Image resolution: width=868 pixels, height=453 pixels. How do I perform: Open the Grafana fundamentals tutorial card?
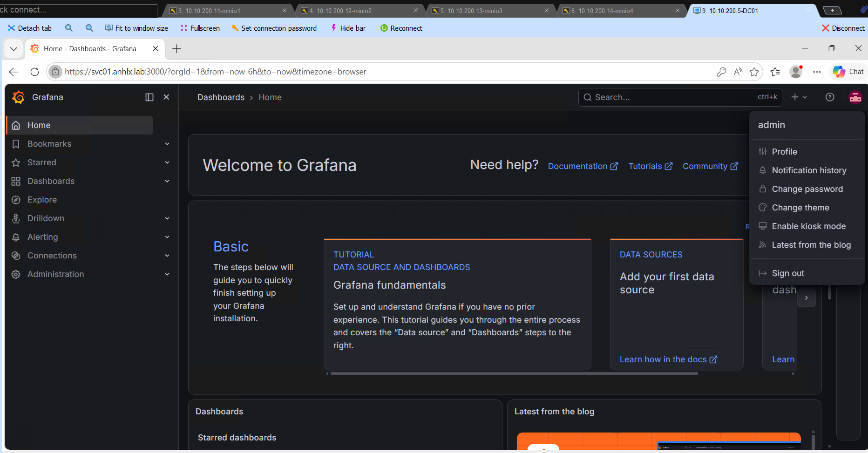pos(457,304)
